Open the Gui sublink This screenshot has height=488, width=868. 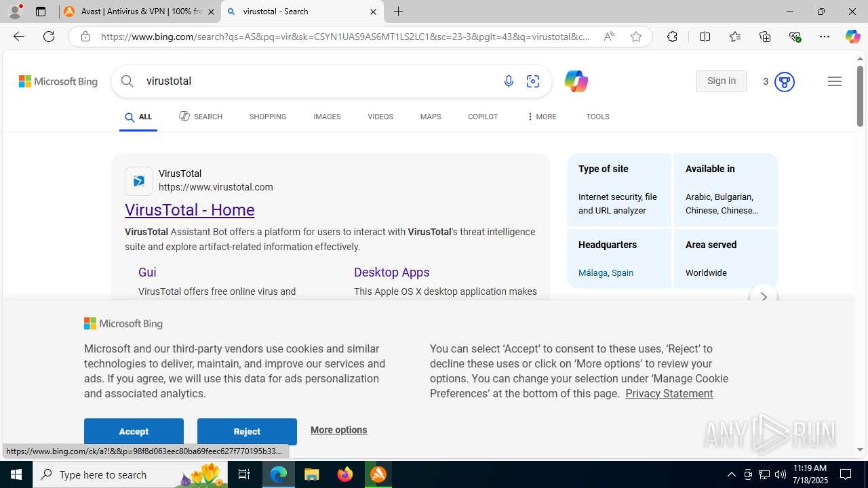[x=147, y=272]
